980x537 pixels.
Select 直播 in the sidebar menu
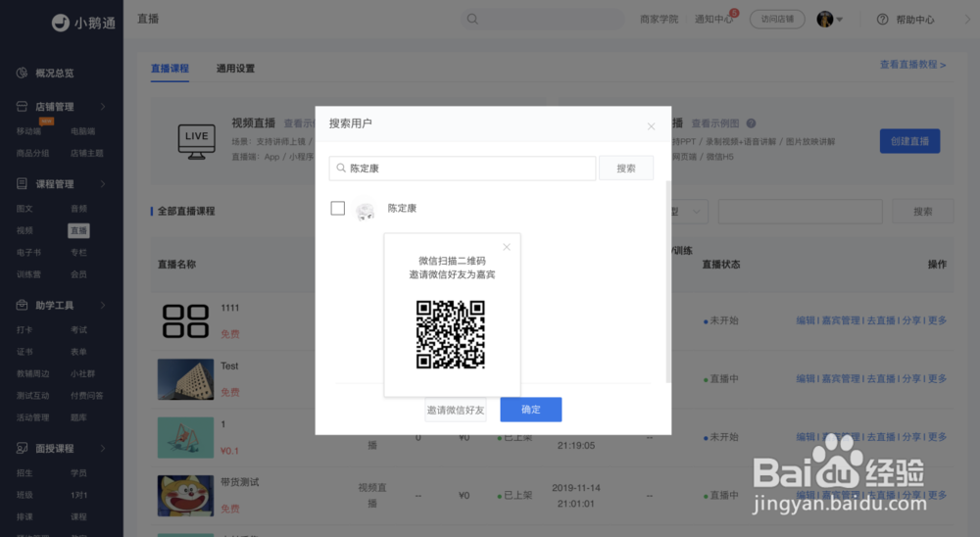point(78,230)
